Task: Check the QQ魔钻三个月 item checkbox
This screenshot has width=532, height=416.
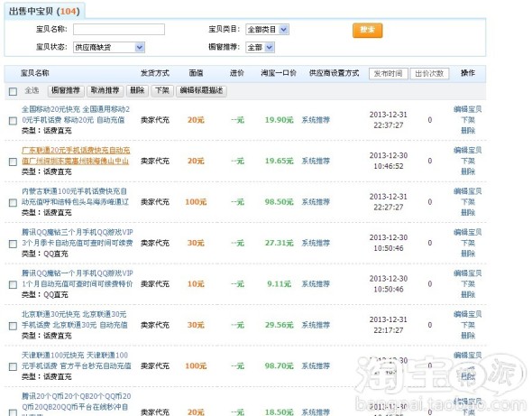Action: [13, 244]
